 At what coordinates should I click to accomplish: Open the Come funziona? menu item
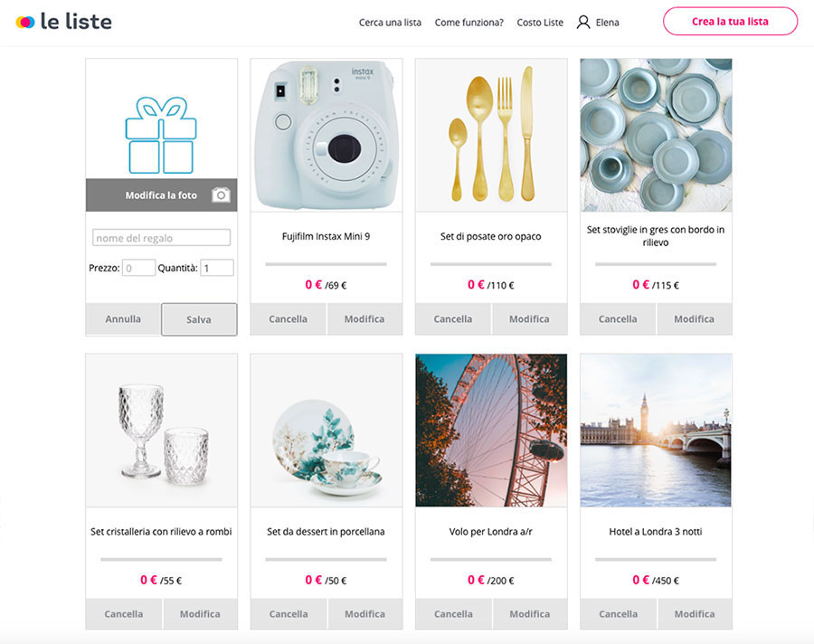tap(469, 23)
